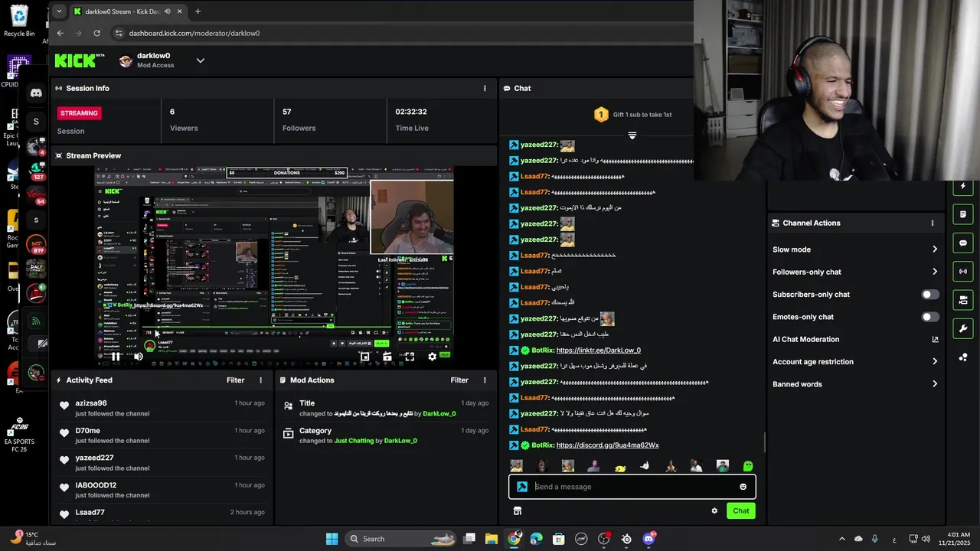Click the lightning icon in right sidebar
Image resolution: width=980 pixels, height=551 pixels.
963,187
